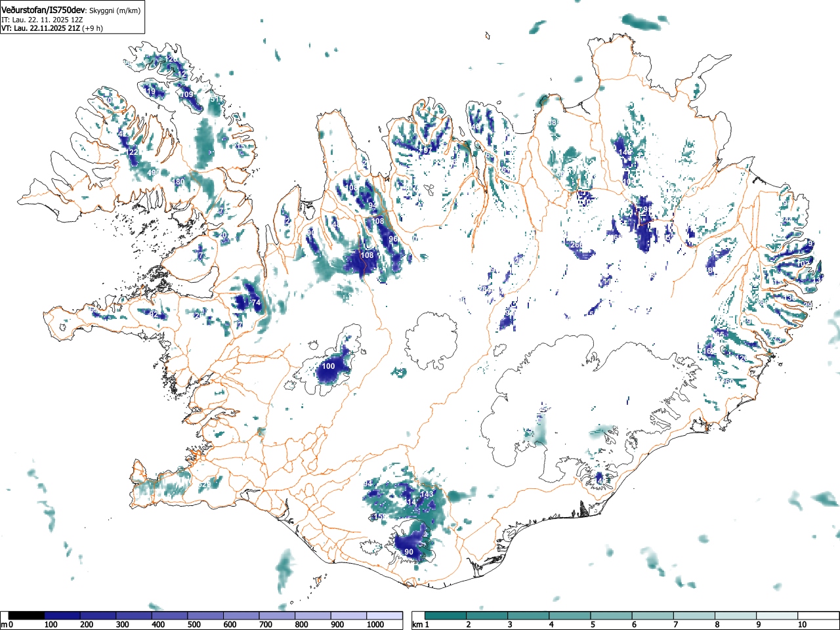Pick the 800–900 m legend swatch
The width and height of the screenshot is (840, 630).
pos(313,616)
